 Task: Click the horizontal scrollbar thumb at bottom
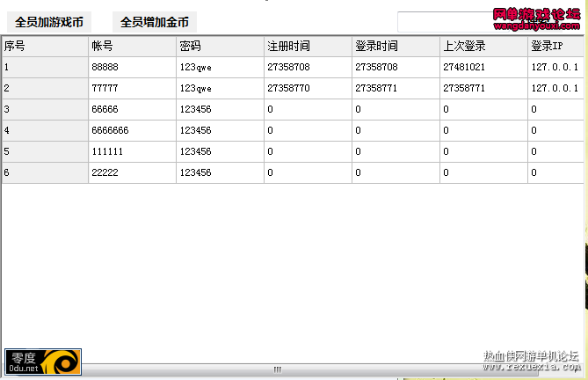[x=277, y=369]
